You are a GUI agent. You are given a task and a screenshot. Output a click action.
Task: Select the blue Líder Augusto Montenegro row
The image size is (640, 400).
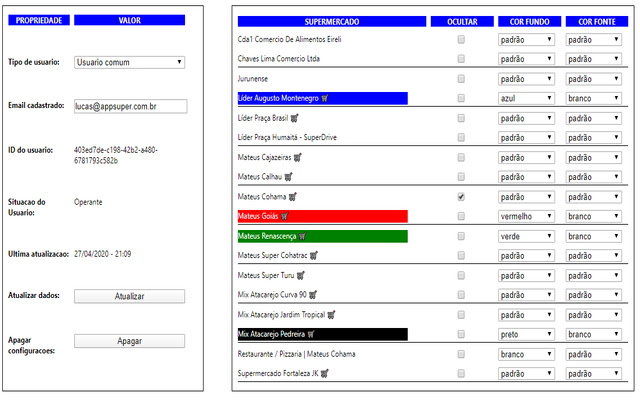(323, 98)
